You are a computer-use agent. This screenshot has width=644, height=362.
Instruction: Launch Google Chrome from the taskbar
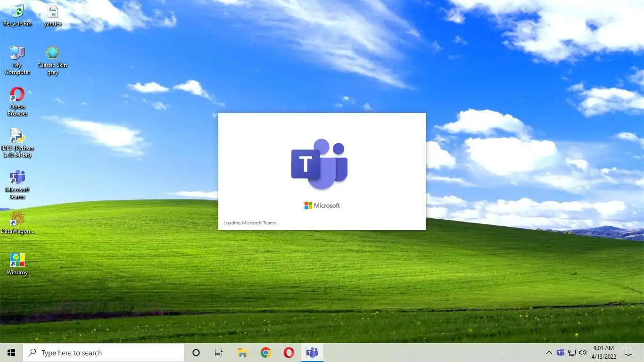pyautogui.click(x=266, y=353)
